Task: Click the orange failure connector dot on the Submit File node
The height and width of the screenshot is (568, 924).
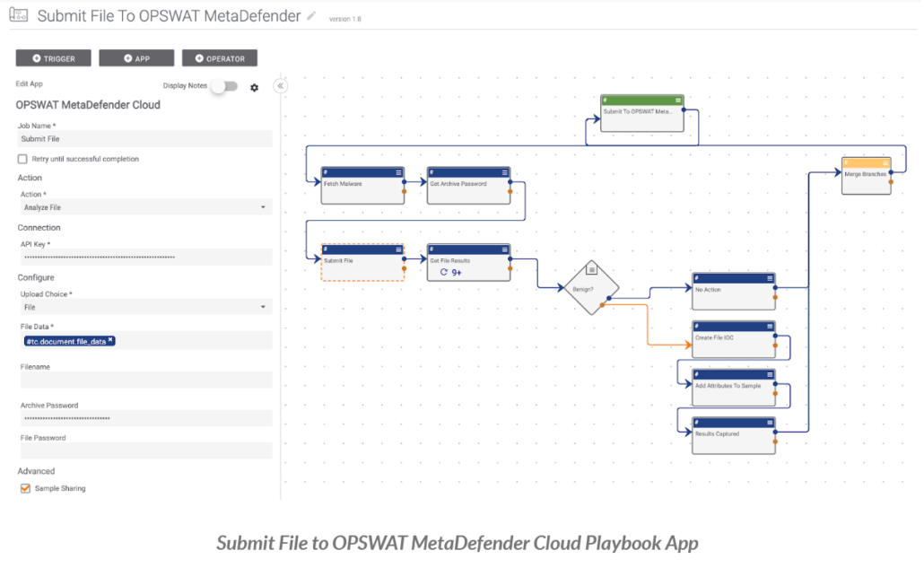Action: [x=405, y=268]
